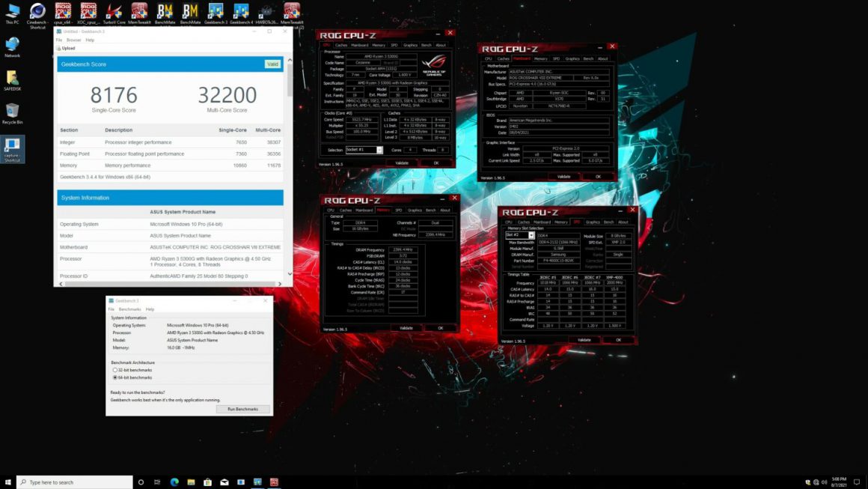Screen dimensions: 868x489
Task: Select the 32-bit benchmarks radio button
Action: (114, 370)
